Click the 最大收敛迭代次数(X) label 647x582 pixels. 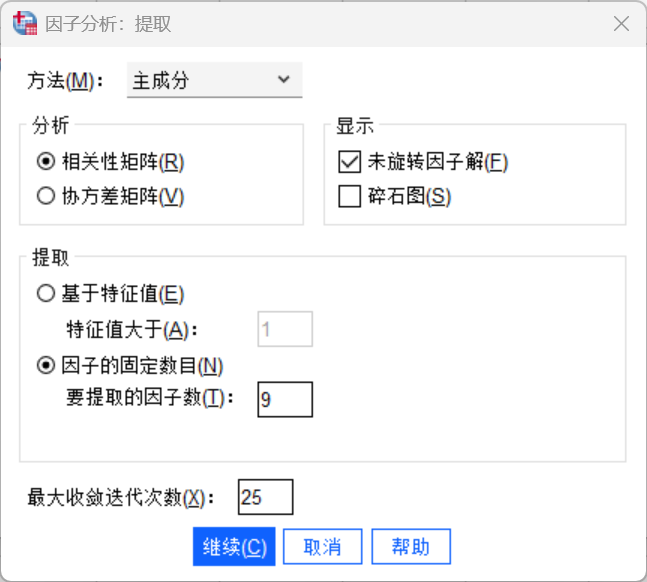pyautogui.click(x=121, y=497)
